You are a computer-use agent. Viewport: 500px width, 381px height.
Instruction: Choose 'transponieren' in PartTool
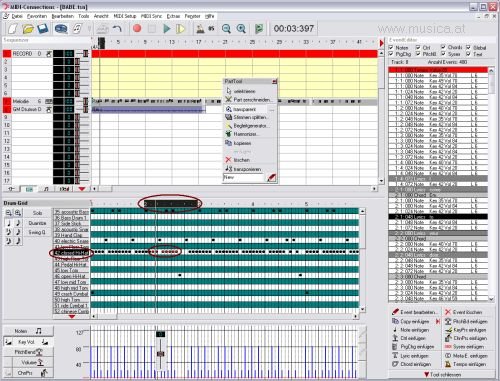click(250, 169)
